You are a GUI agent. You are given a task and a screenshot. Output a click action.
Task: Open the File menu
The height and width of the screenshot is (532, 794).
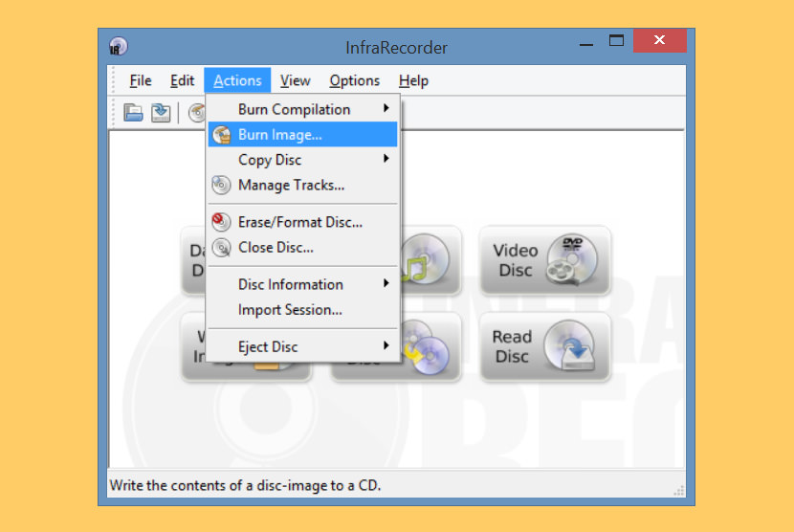(141, 80)
